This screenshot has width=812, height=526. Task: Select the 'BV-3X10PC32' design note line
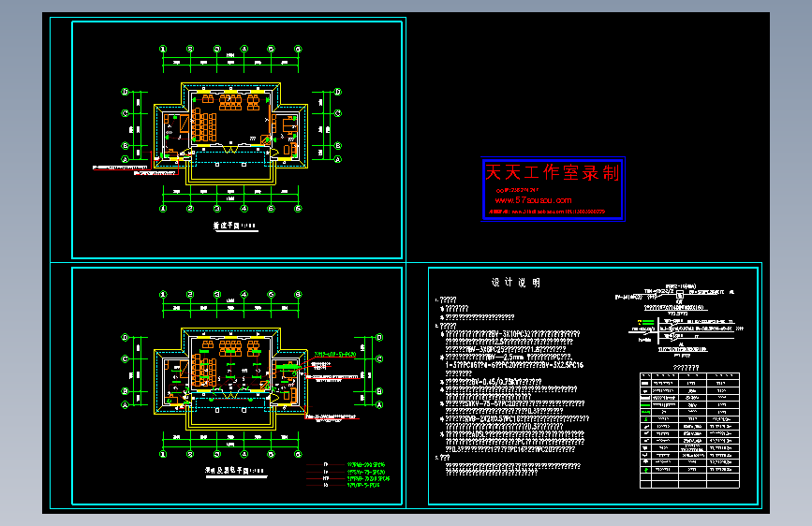(x=512, y=334)
